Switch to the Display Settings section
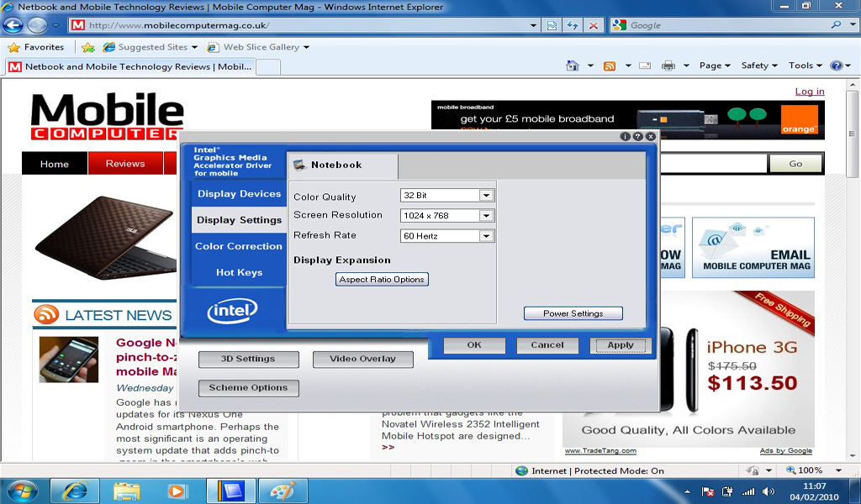This screenshot has width=861, height=504. pyautogui.click(x=239, y=220)
